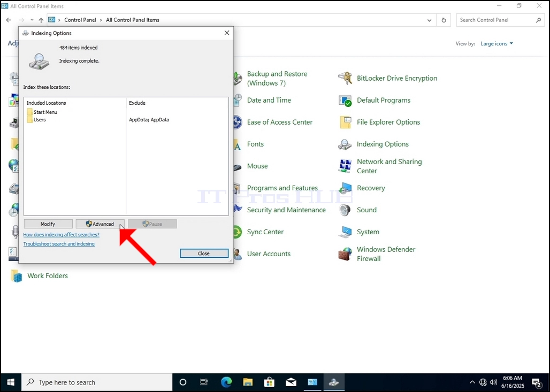Screen dimensions: 550x392
Task: Click the Refresh button in address bar
Action: tap(444, 20)
